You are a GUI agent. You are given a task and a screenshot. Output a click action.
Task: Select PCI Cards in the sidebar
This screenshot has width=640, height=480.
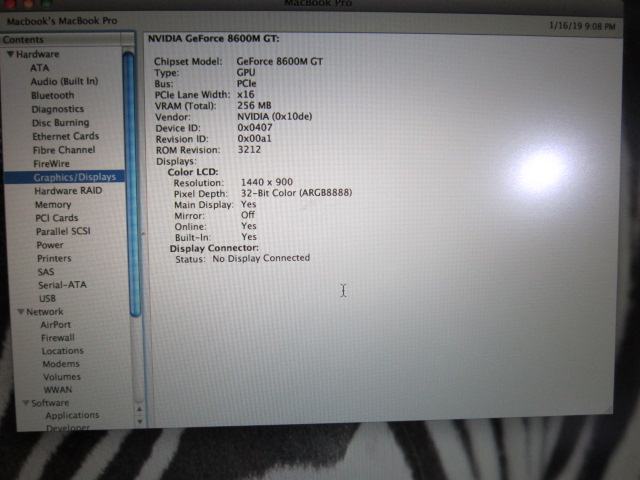57,218
